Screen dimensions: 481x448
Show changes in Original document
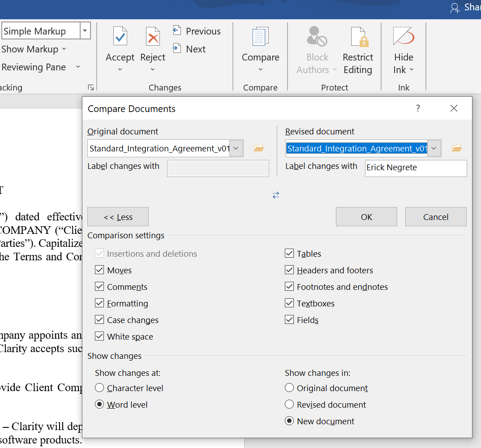click(289, 388)
